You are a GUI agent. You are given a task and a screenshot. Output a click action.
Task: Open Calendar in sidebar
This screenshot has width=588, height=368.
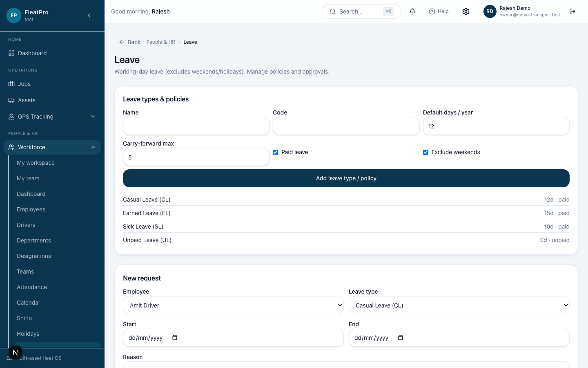[x=29, y=303]
